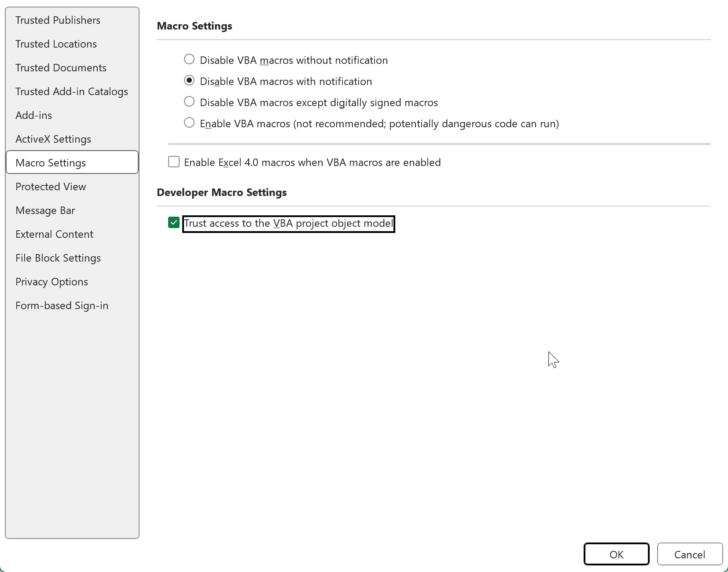Go to Trusted Documents settings
The height and width of the screenshot is (572, 728).
coord(61,68)
